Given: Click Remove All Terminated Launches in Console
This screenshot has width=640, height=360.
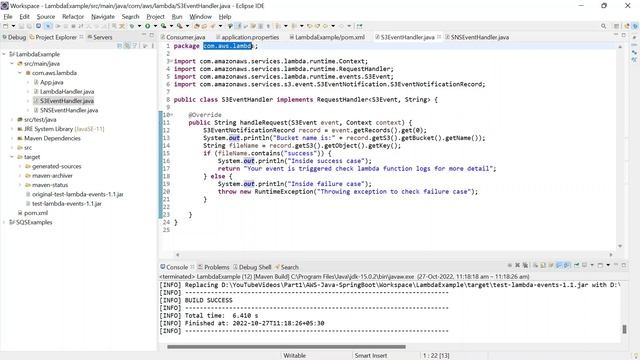Looking at the screenshot, I should pyautogui.click(x=525, y=265).
